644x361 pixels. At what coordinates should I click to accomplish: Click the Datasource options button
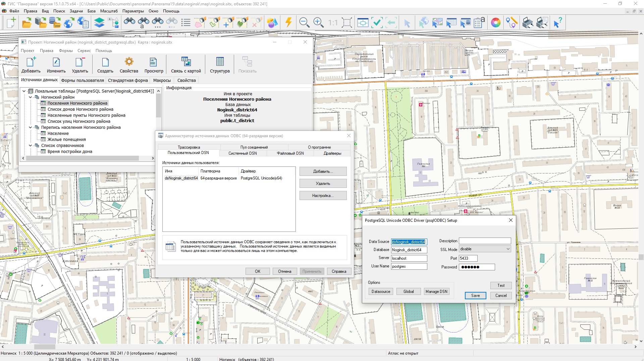[381, 291]
